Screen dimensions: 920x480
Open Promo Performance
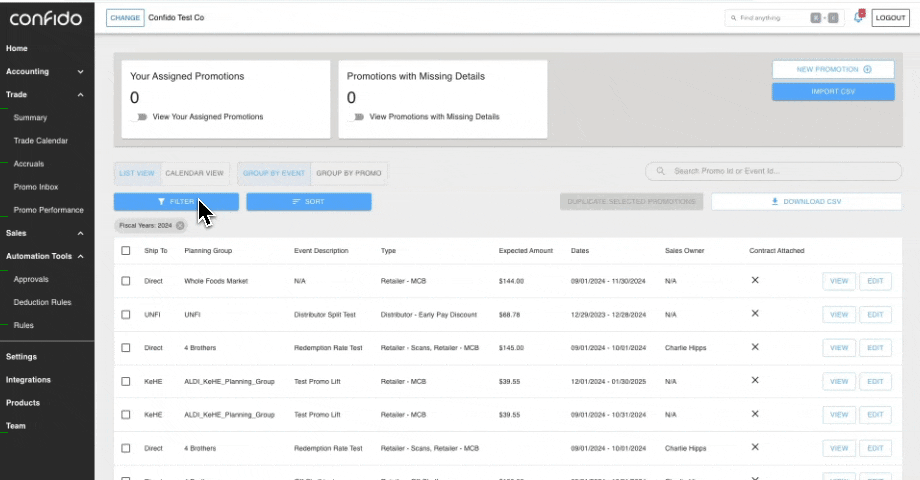(x=49, y=210)
